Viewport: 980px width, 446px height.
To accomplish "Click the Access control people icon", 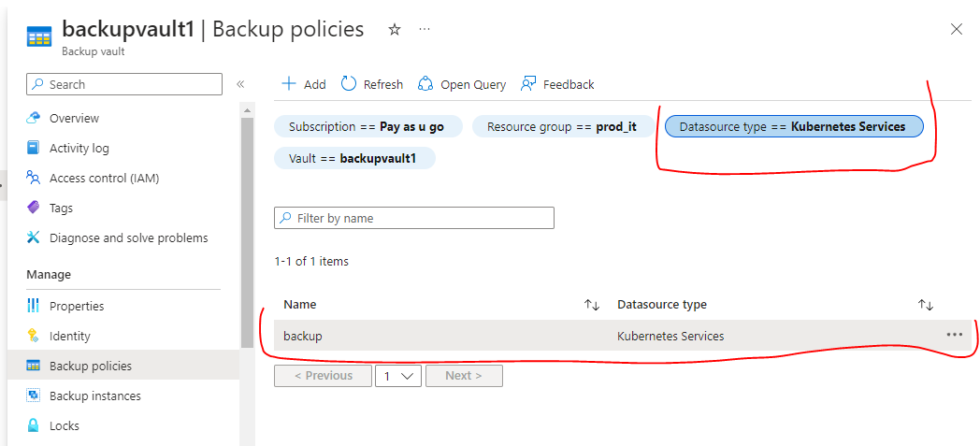I will pos(33,178).
